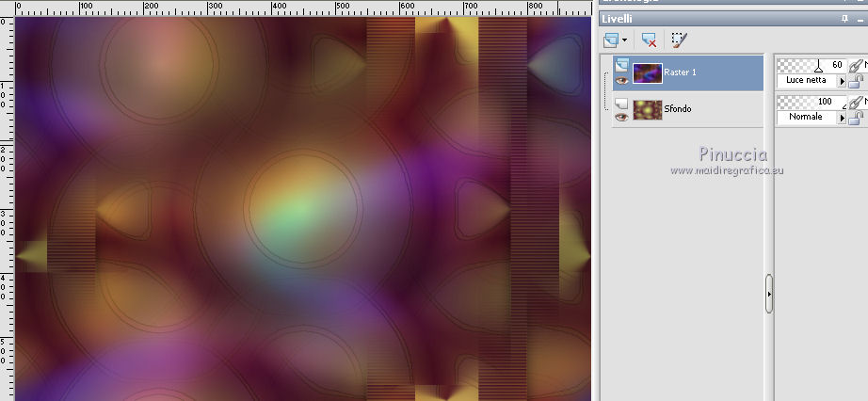Click the layer palette splitter handle
868x401 pixels.
click(769, 294)
